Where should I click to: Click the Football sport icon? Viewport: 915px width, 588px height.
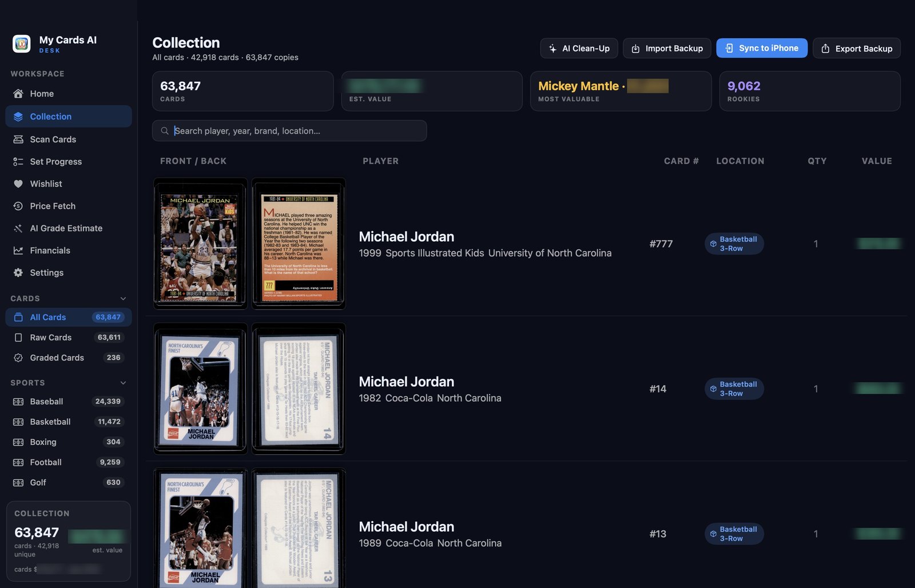click(x=18, y=462)
